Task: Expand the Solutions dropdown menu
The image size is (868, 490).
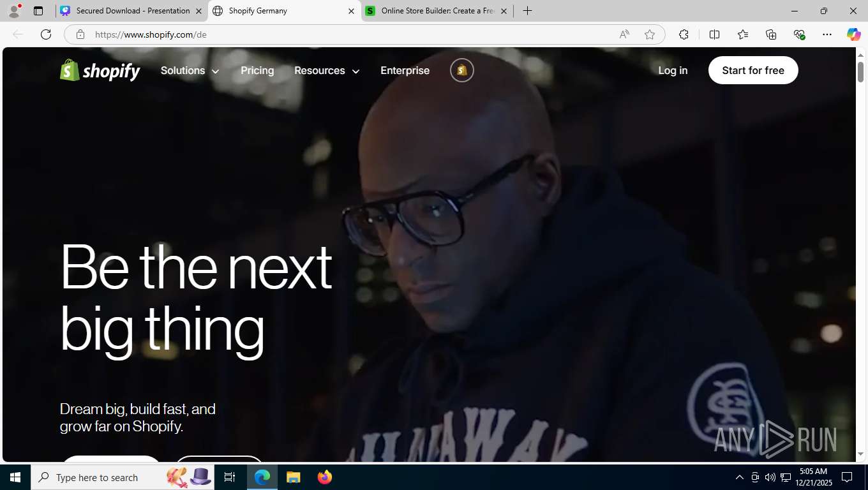Action: [190, 70]
